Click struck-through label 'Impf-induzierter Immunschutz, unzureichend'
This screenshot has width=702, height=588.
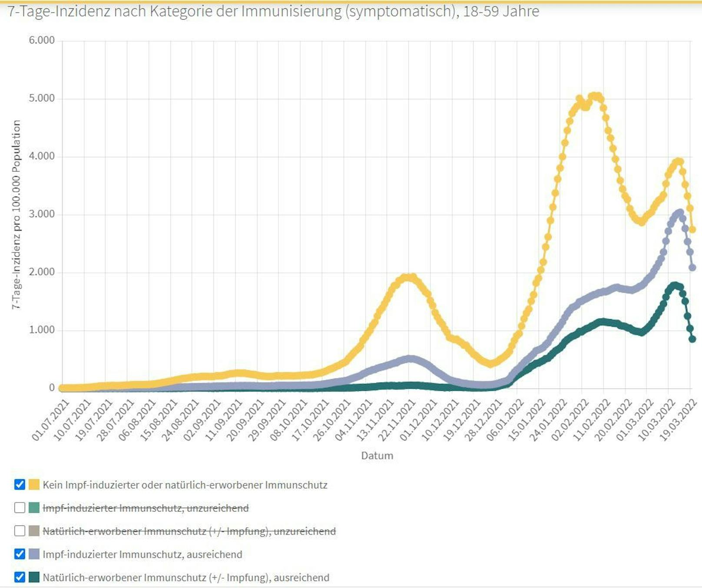coord(146,508)
